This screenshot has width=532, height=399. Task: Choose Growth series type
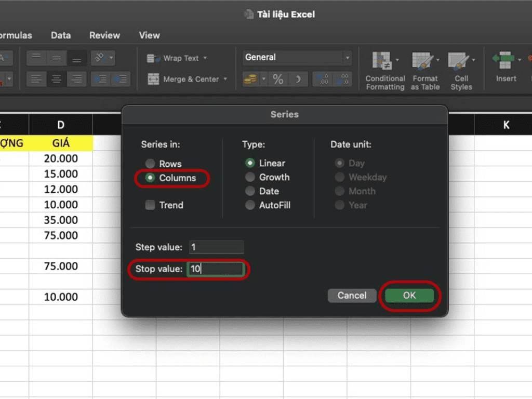pyautogui.click(x=250, y=177)
